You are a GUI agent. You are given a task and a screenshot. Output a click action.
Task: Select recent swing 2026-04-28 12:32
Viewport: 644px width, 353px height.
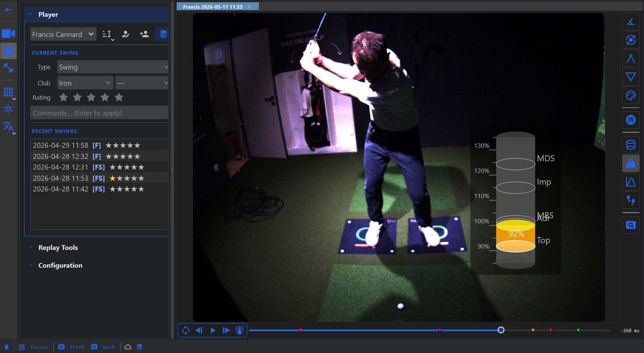tap(99, 156)
